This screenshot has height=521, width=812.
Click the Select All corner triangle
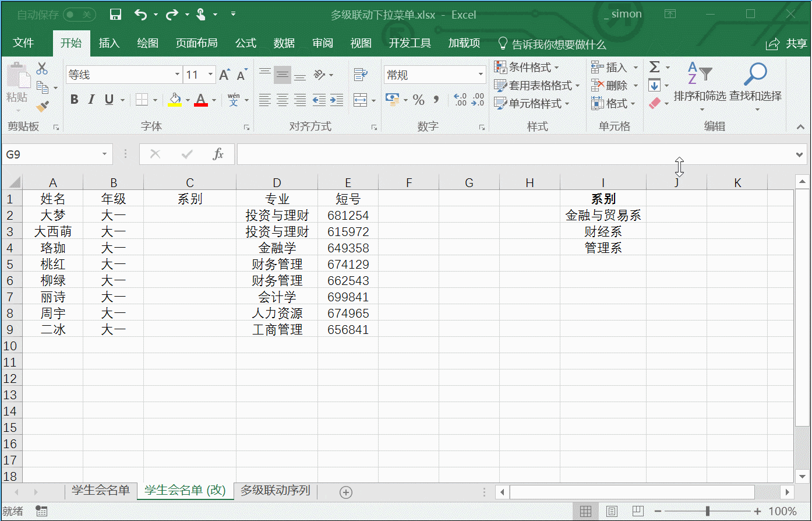point(15,182)
